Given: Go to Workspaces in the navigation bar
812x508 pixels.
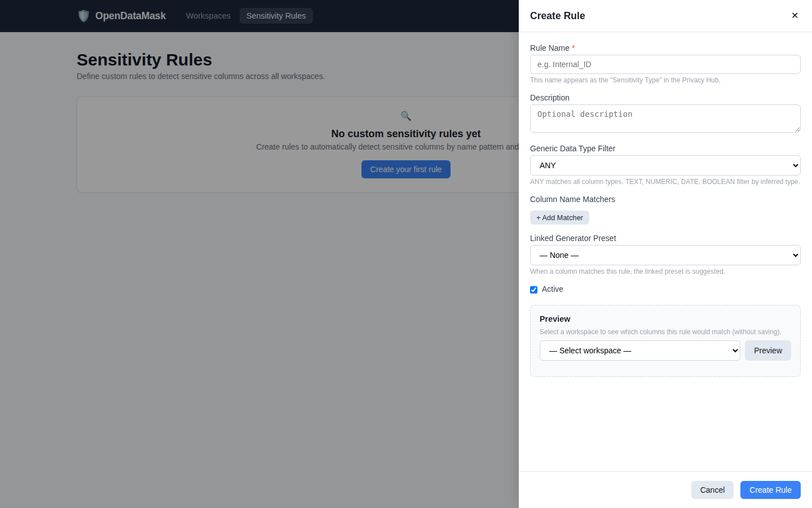Looking at the screenshot, I should (208, 16).
